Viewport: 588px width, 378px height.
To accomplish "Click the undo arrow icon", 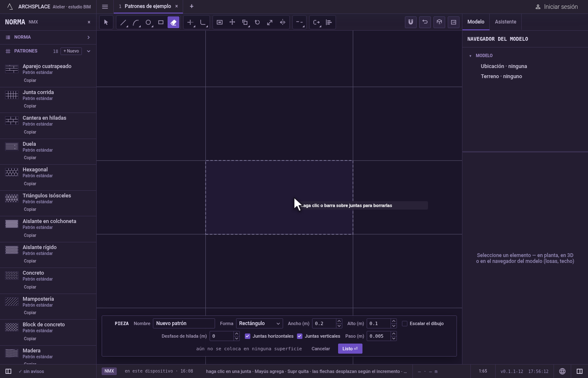I will (x=425, y=22).
